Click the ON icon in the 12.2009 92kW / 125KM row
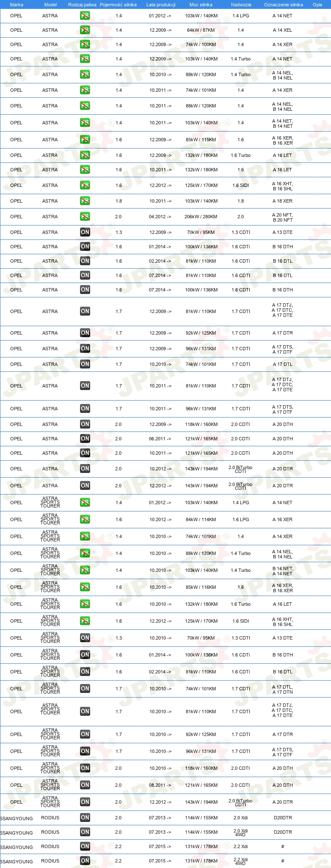This screenshot has height=868, width=331. pyautogui.click(x=85, y=333)
